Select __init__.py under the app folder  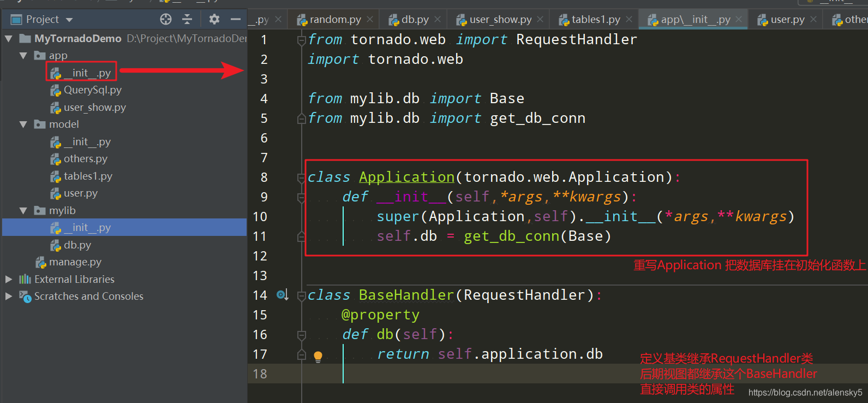pos(81,73)
